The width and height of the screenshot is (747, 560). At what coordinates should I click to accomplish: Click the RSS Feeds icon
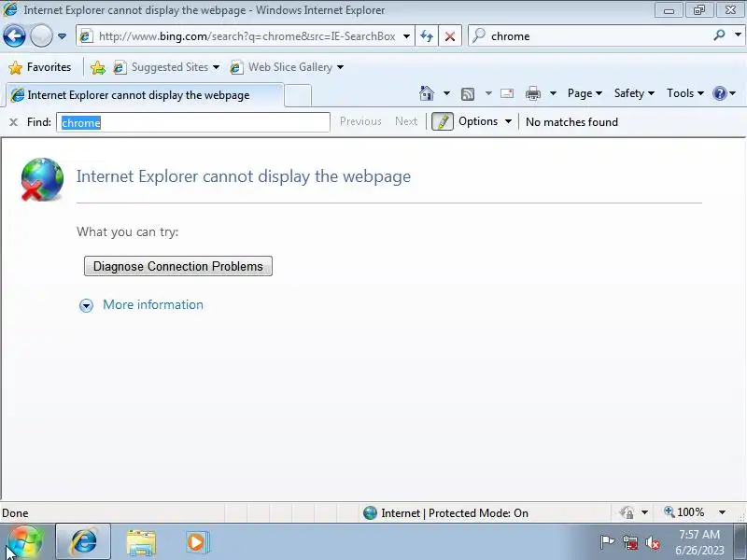(x=468, y=94)
